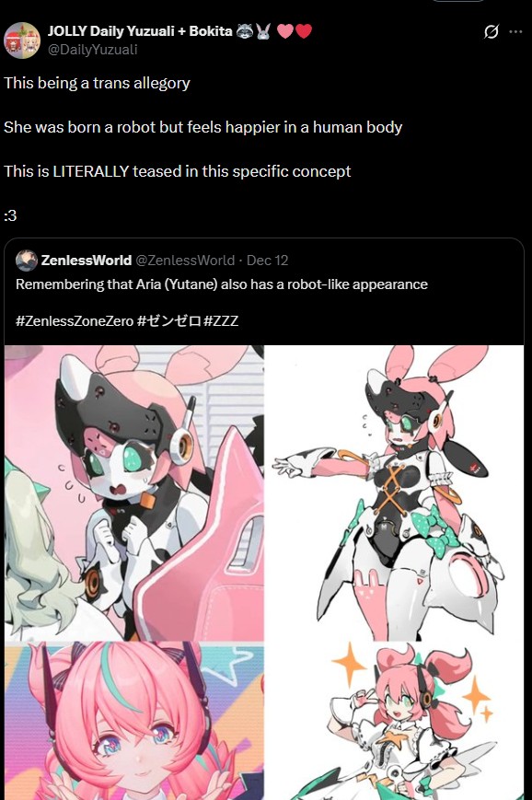View chibi Aria with sparkles image

pyautogui.click(x=394, y=721)
